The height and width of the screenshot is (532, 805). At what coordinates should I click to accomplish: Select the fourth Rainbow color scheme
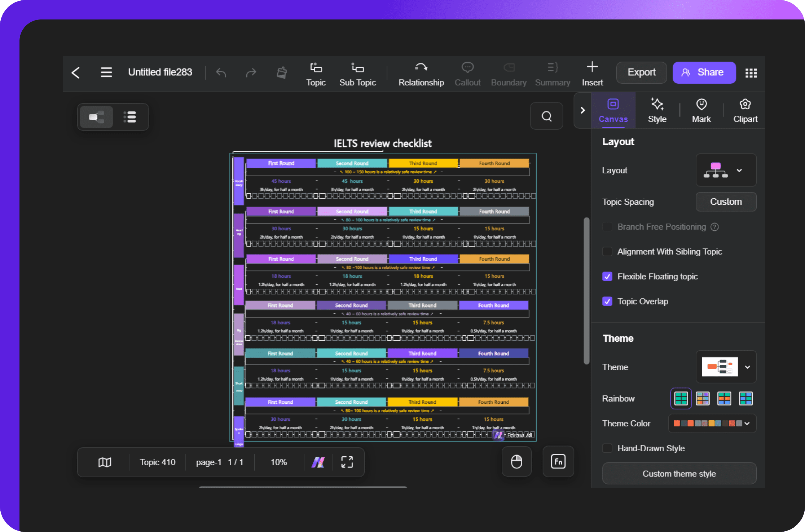click(746, 398)
